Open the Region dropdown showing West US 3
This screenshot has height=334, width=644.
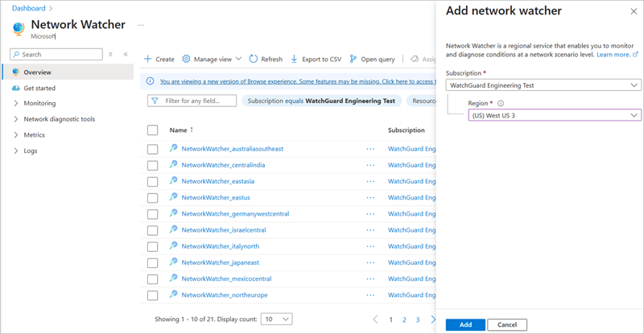pyautogui.click(x=555, y=115)
